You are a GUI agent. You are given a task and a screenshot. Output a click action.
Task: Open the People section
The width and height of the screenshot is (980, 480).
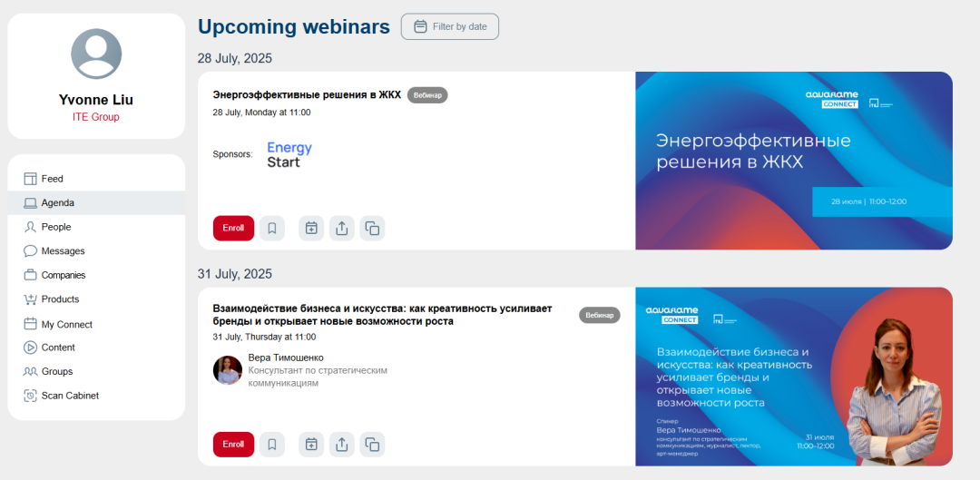click(x=55, y=227)
